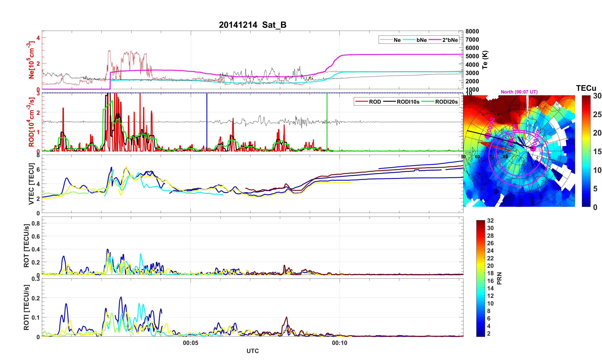Click the polar TEC map center

click(519, 151)
